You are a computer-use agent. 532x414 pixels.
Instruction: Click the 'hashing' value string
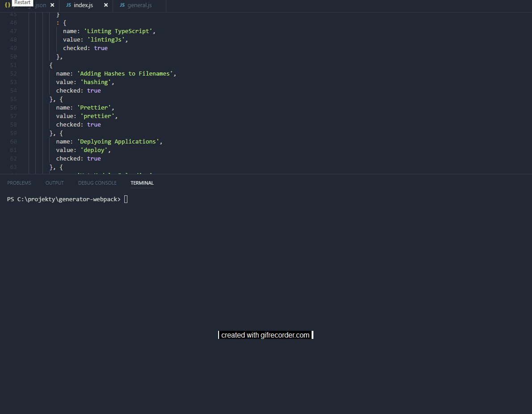coord(96,82)
